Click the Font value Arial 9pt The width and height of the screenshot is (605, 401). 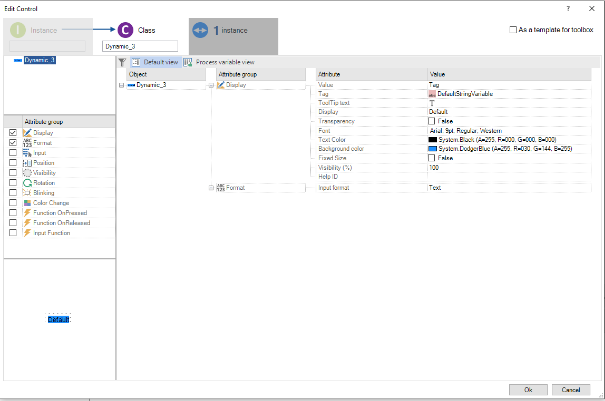tap(466, 131)
